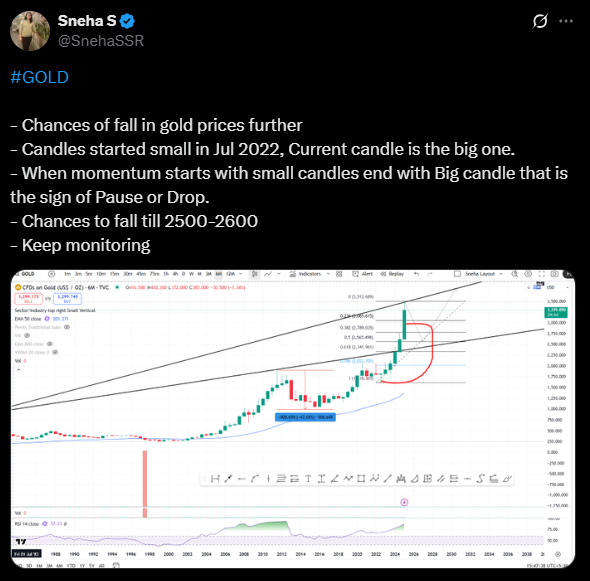Toggle visibility of EMA 200 close indicator
Image resolution: width=590 pixels, height=581 pixels.
(x=50, y=344)
